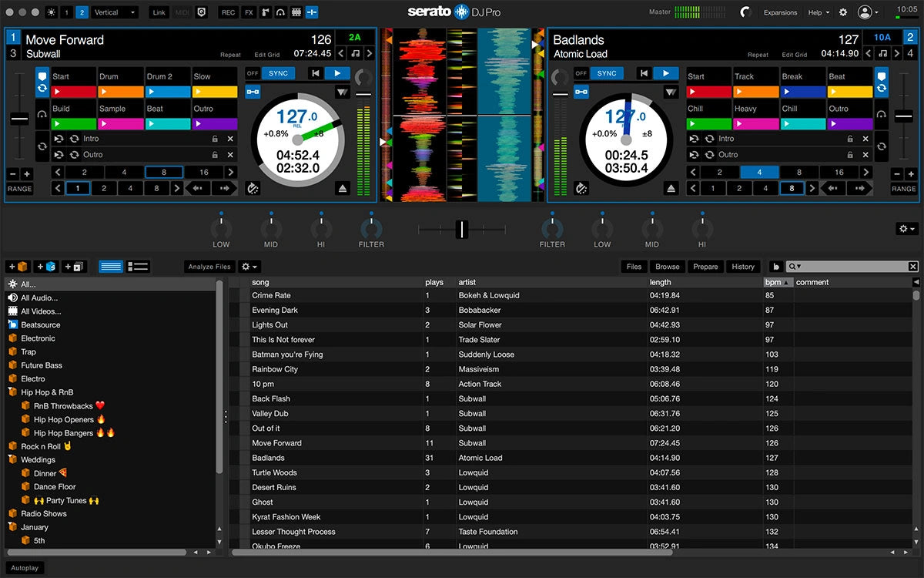Lock the Outro loop on Badlands deck
Viewport: 924px width, 578px height.
click(850, 155)
